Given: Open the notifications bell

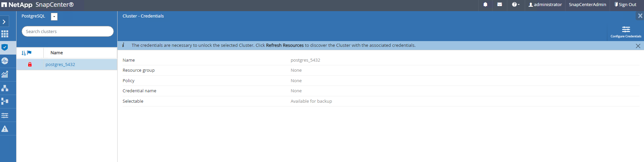Looking at the screenshot, I should [485, 5].
